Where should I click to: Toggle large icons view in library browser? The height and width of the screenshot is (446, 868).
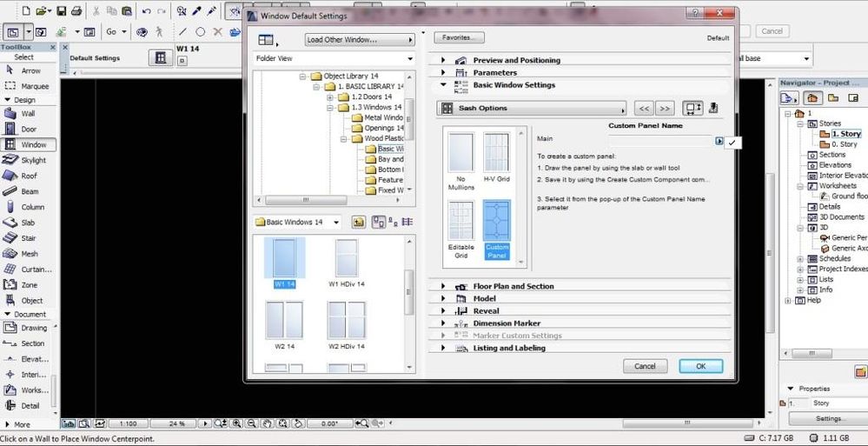coord(379,223)
